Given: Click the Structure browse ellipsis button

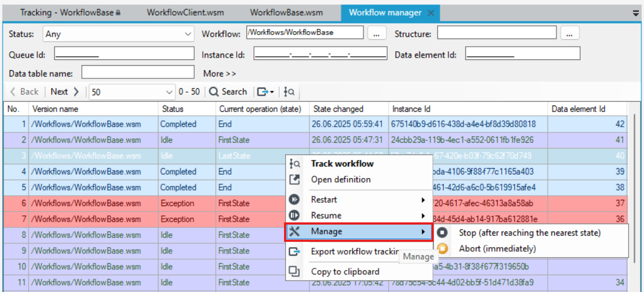Looking at the screenshot, I should point(569,33).
